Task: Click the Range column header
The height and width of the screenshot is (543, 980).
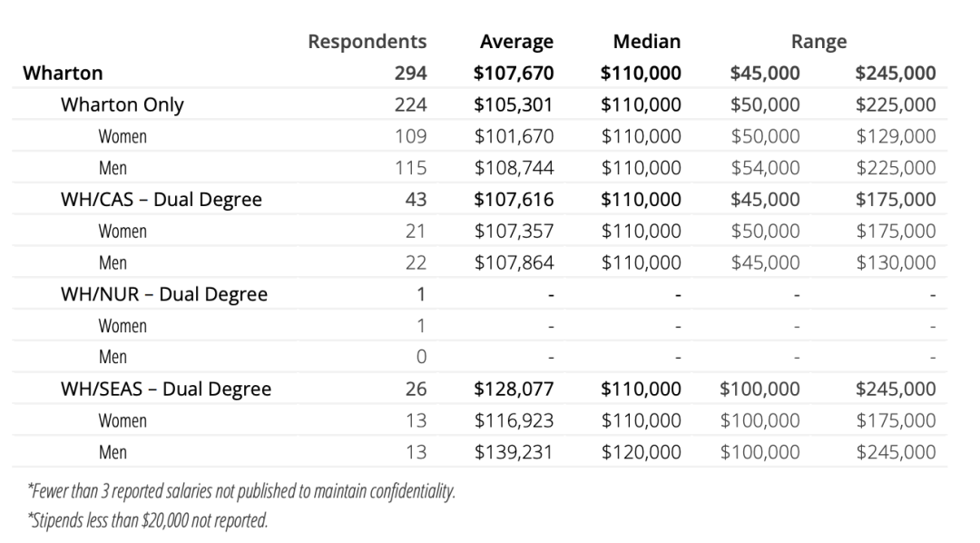Action: [818, 42]
